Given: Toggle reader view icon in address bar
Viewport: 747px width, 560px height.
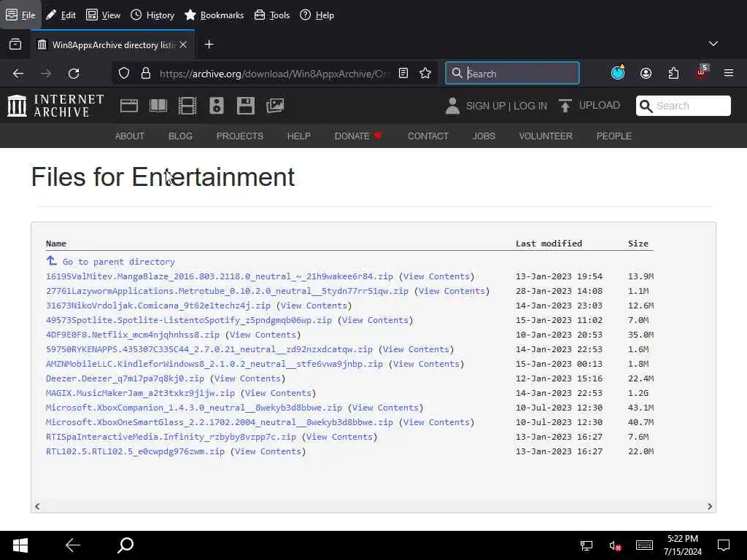Looking at the screenshot, I should [x=403, y=74].
